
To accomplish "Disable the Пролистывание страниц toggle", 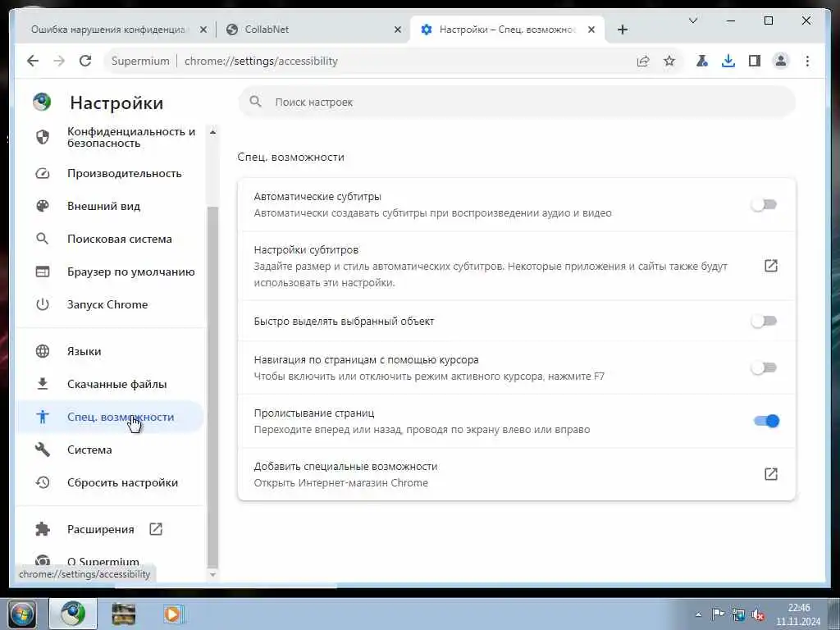I will click(x=766, y=421).
